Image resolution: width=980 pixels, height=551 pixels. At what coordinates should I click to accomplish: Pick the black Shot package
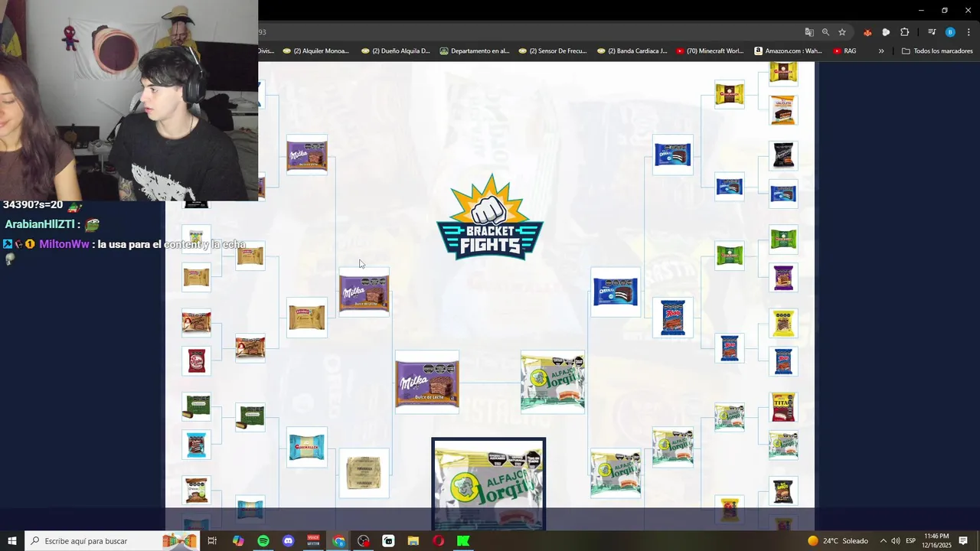click(783, 491)
